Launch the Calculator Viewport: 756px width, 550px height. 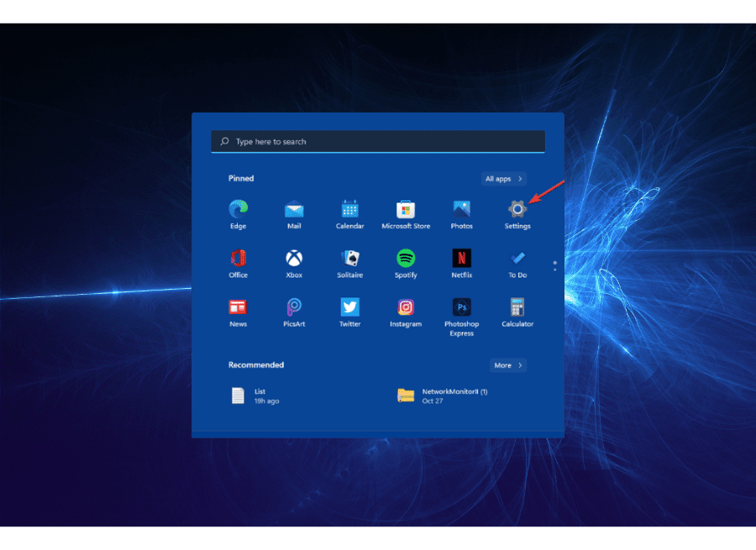pos(517,308)
